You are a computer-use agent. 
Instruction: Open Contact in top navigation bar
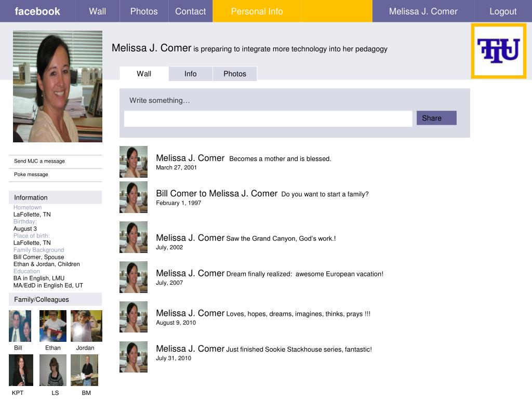pos(190,11)
